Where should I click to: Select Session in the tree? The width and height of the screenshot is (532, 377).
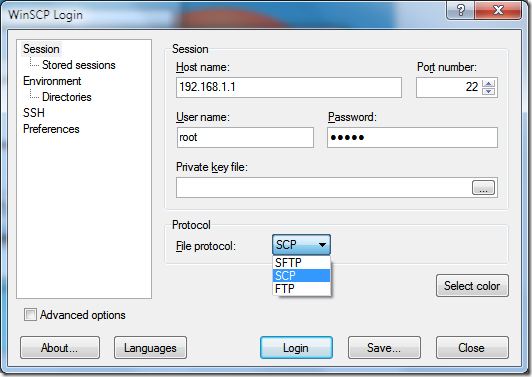pos(41,49)
